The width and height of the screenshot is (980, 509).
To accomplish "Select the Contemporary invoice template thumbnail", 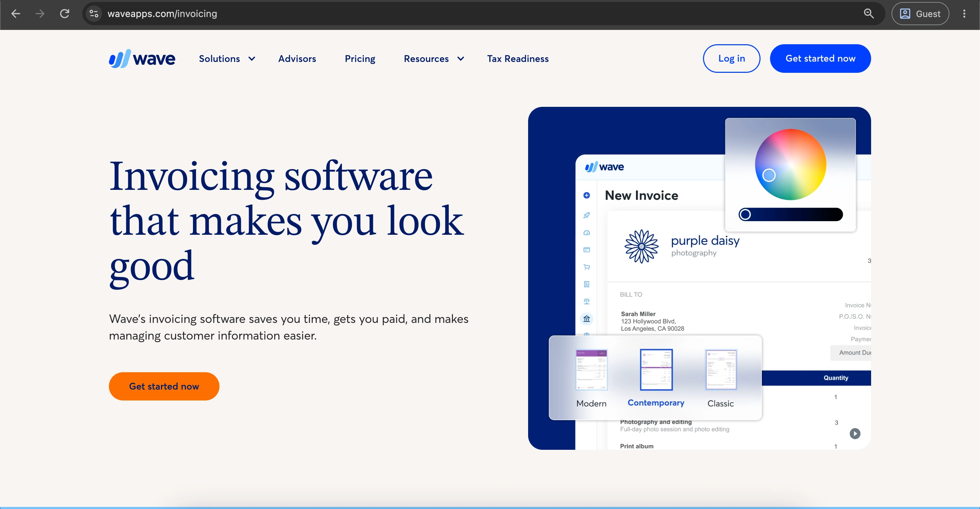I will [656, 370].
